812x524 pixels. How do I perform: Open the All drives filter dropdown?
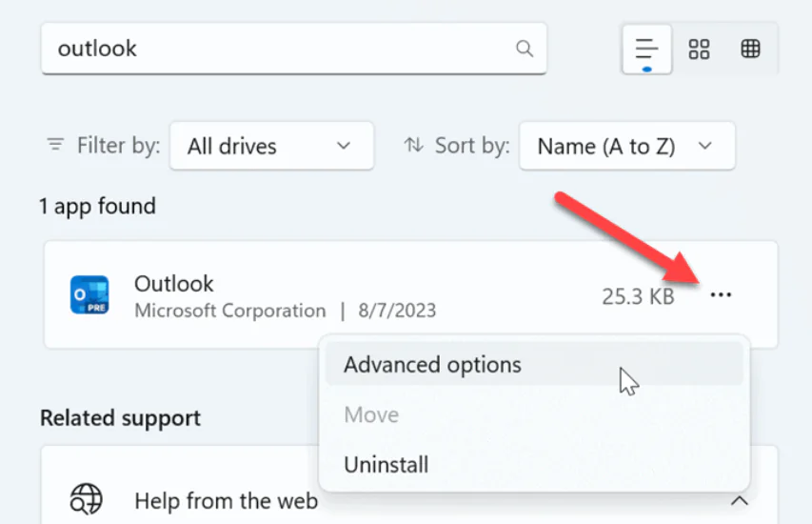[x=271, y=146]
